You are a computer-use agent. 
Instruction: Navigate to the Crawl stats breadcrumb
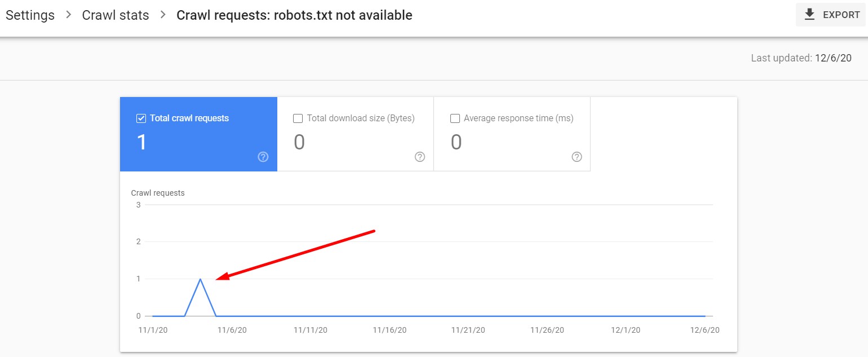click(x=115, y=15)
